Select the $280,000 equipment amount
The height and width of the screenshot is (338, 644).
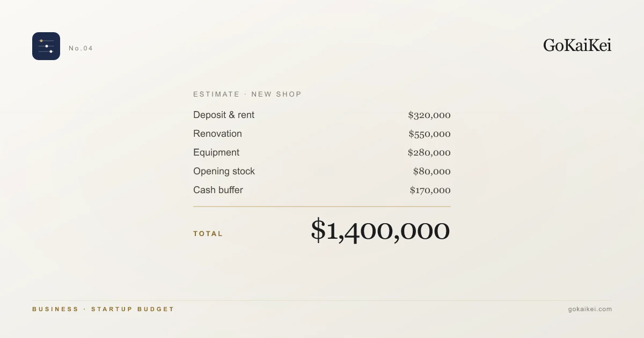click(x=429, y=152)
